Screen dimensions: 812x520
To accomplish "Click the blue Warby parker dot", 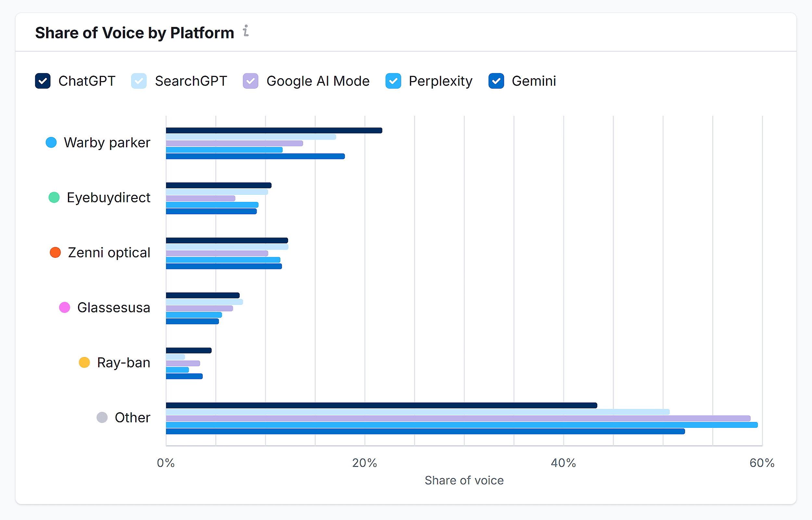I will point(51,142).
